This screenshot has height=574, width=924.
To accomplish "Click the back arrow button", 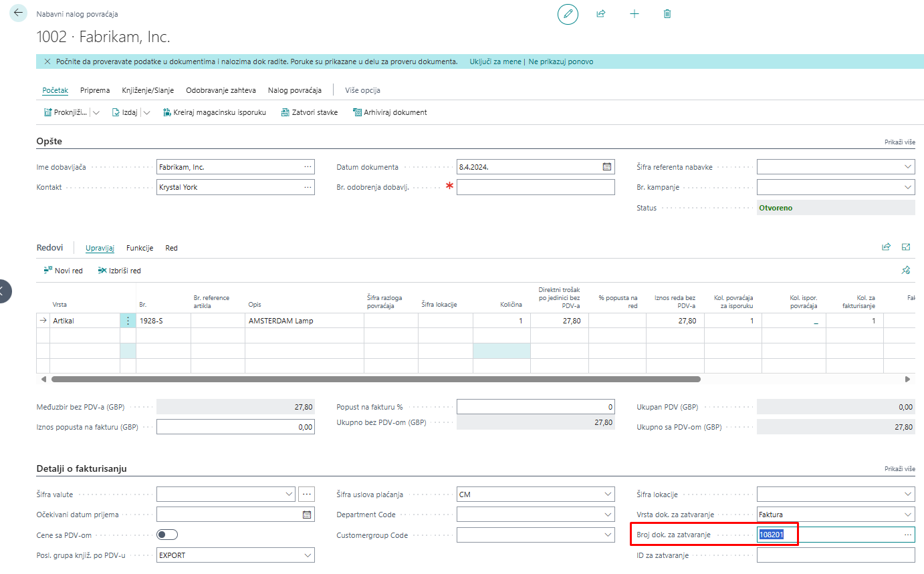I will pyautogui.click(x=18, y=13).
